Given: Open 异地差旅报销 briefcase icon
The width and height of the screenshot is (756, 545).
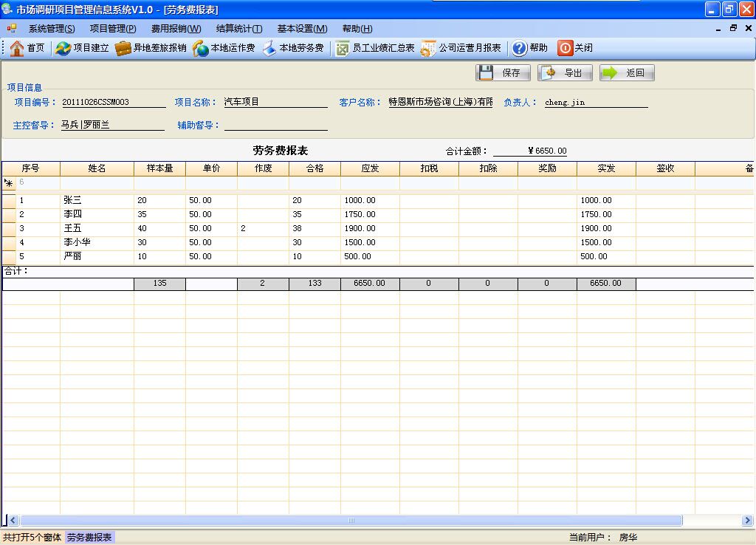Looking at the screenshot, I should 123,48.
